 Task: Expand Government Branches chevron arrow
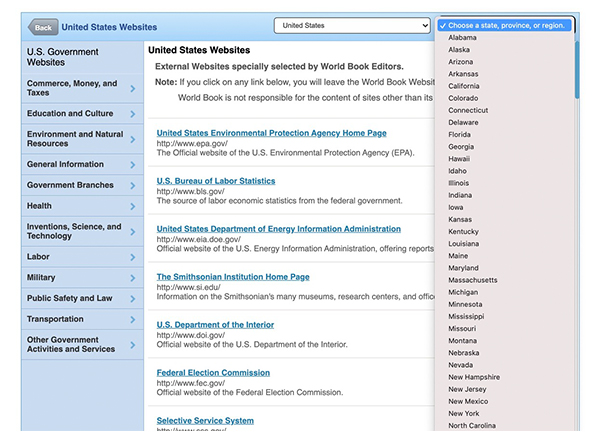pos(133,186)
